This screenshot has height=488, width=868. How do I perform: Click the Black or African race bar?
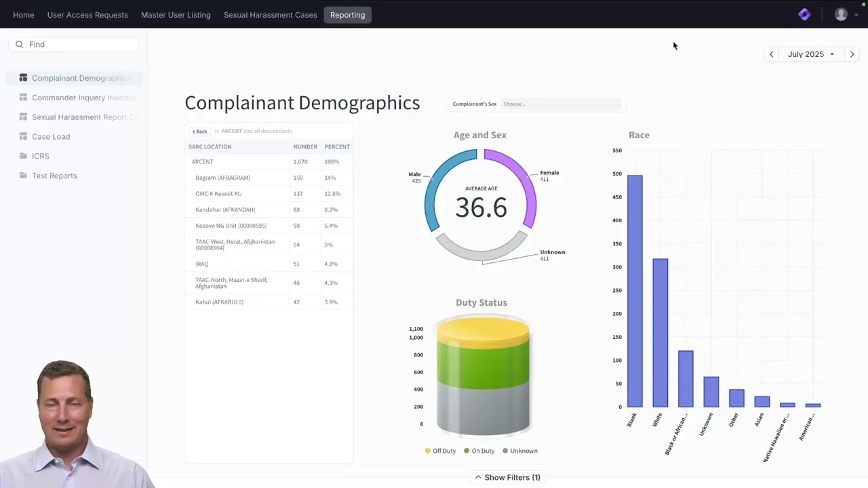point(686,379)
